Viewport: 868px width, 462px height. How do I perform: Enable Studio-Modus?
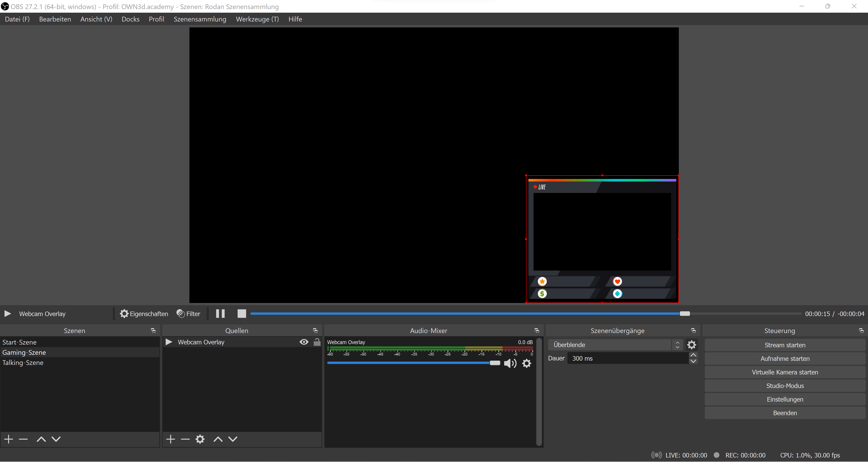(x=784, y=386)
